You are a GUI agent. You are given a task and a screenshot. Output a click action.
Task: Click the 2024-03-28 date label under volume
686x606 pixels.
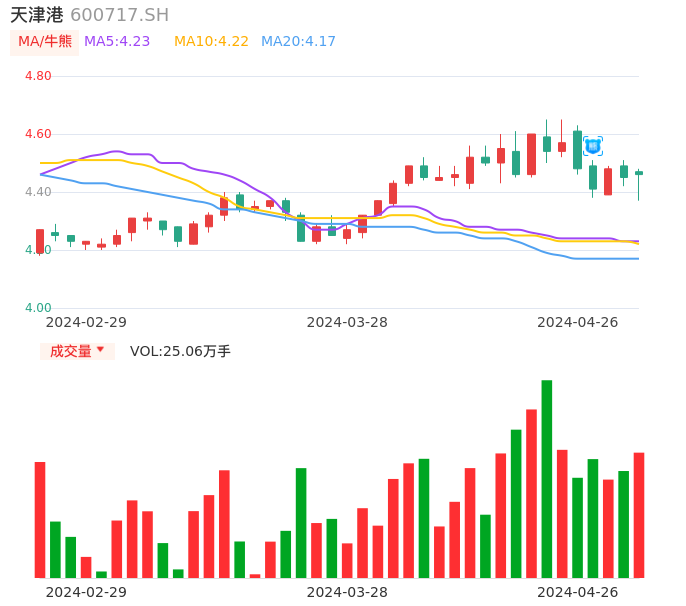[347, 592]
